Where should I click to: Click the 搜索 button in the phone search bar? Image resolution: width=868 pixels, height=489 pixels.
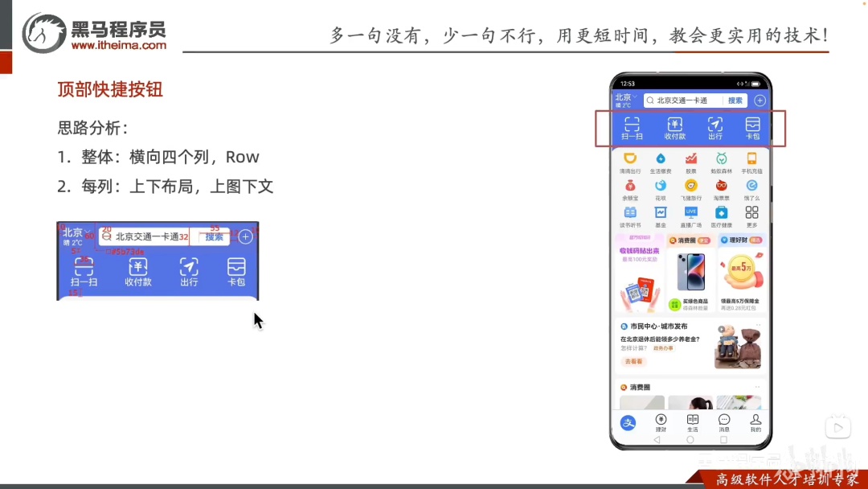point(735,101)
